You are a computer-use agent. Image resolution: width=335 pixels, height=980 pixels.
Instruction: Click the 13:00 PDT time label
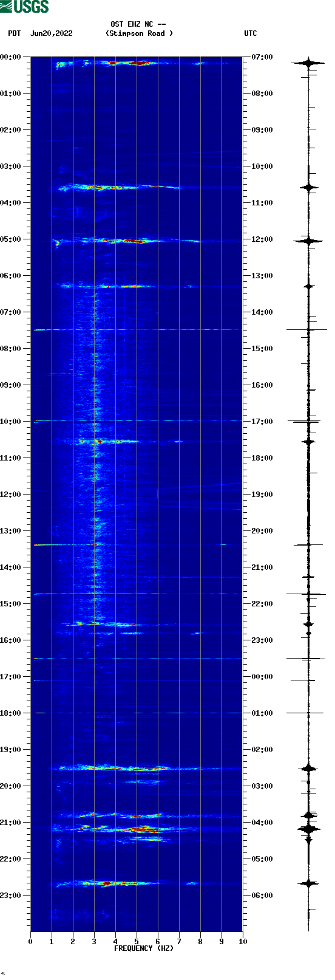click(x=11, y=531)
